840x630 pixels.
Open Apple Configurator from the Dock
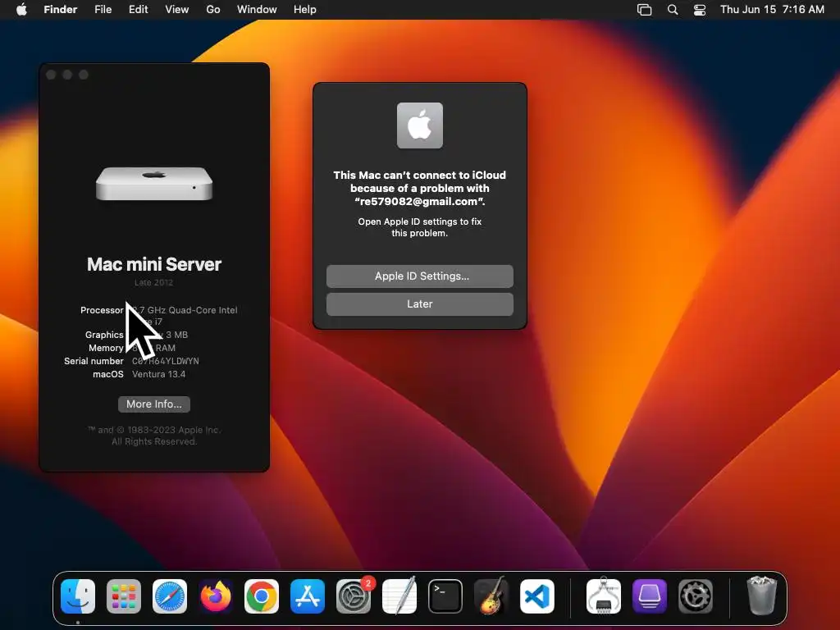click(650, 596)
